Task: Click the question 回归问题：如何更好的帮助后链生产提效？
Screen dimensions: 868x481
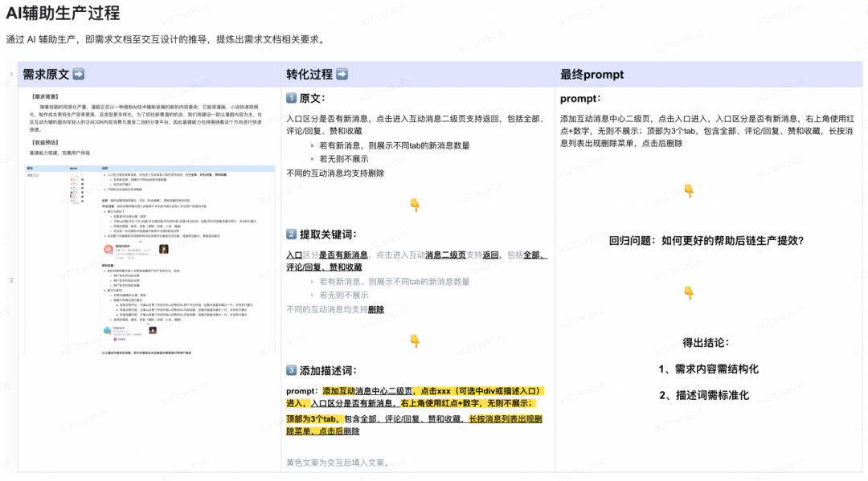Action: tap(706, 241)
